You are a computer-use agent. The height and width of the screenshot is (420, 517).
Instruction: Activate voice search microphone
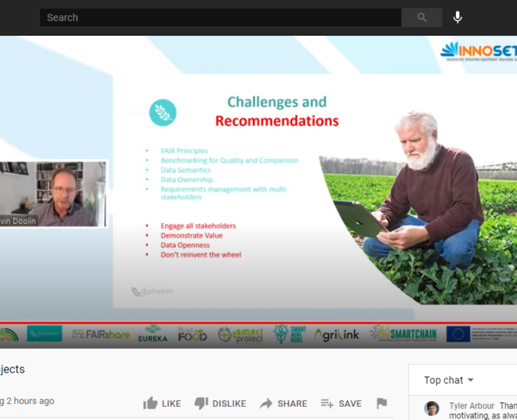[x=458, y=18]
